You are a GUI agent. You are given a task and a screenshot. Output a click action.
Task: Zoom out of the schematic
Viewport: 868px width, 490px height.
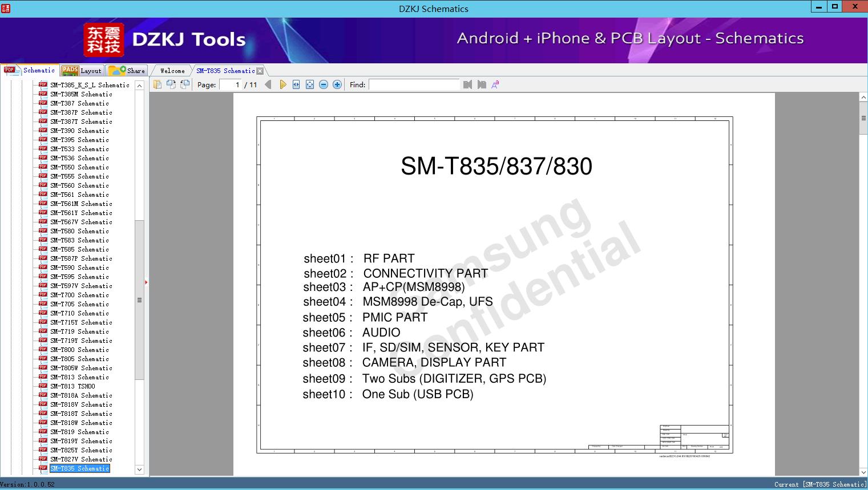[324, 84]
